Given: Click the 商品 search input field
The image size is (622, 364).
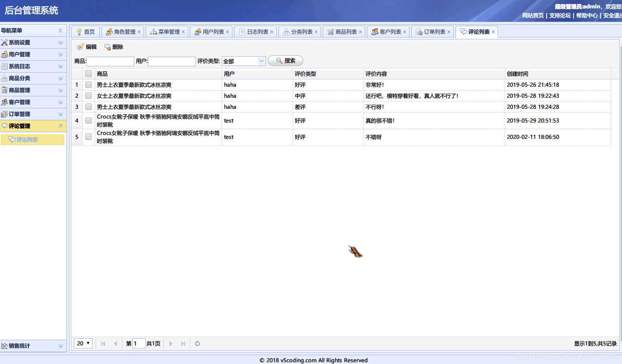Looking at the screenshot, I should coord(110,61).
